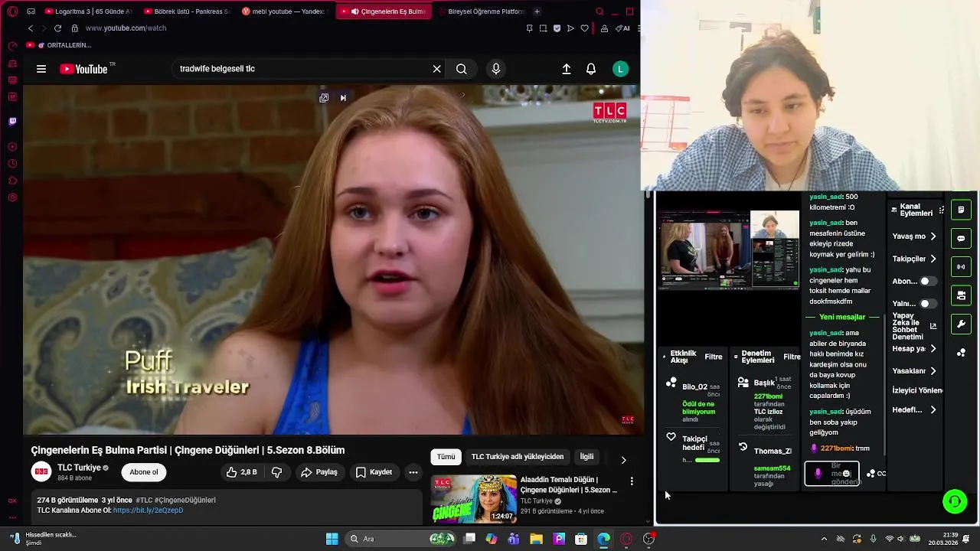Expand the Yasaklanı... option
The image size is (980, 551).
click(915, 370)
